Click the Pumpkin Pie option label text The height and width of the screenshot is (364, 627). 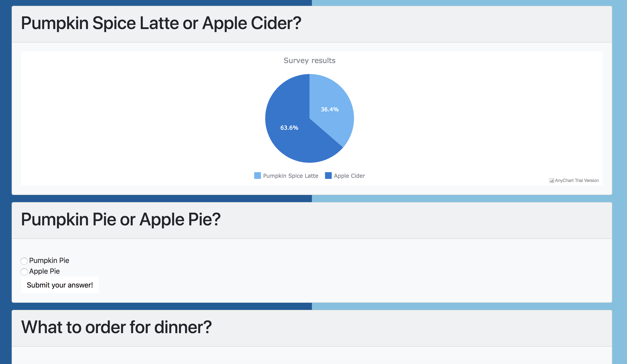[x=49, y=260]
